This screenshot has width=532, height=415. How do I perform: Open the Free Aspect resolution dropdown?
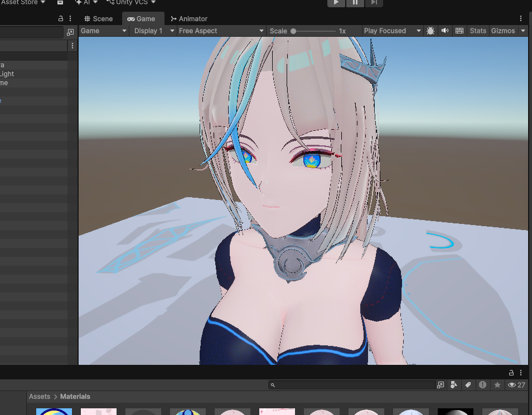(221, 31)
